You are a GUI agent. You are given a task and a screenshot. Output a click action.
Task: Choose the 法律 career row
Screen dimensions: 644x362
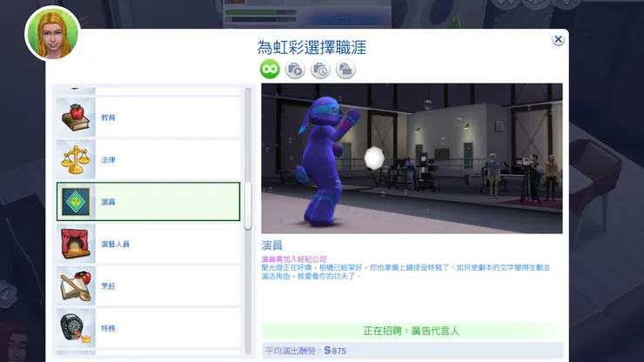[148, 159]
